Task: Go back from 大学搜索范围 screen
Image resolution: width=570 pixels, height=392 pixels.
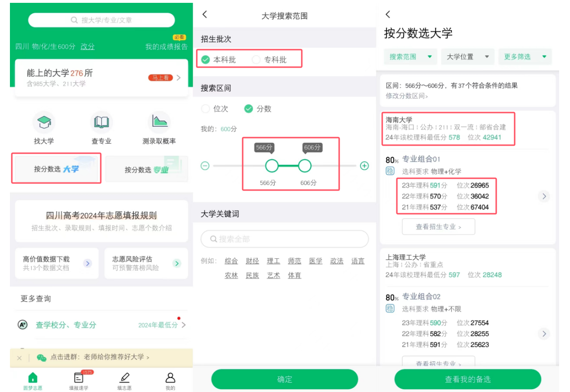Action: point(205,15)
